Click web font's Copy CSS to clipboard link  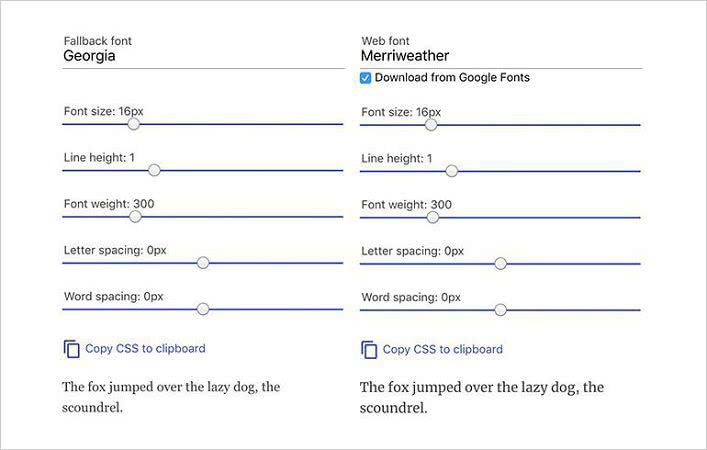[442, 350]
